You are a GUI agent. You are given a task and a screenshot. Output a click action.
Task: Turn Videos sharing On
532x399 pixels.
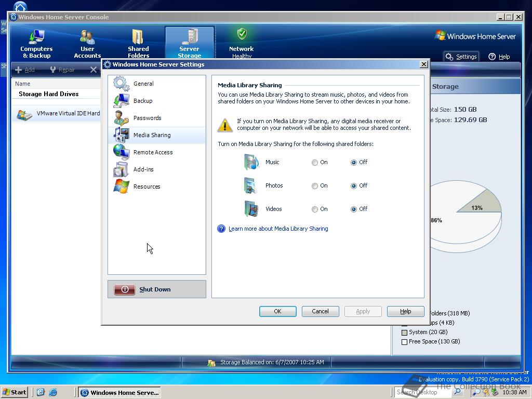pyautogui.click(x=315, y=209)
